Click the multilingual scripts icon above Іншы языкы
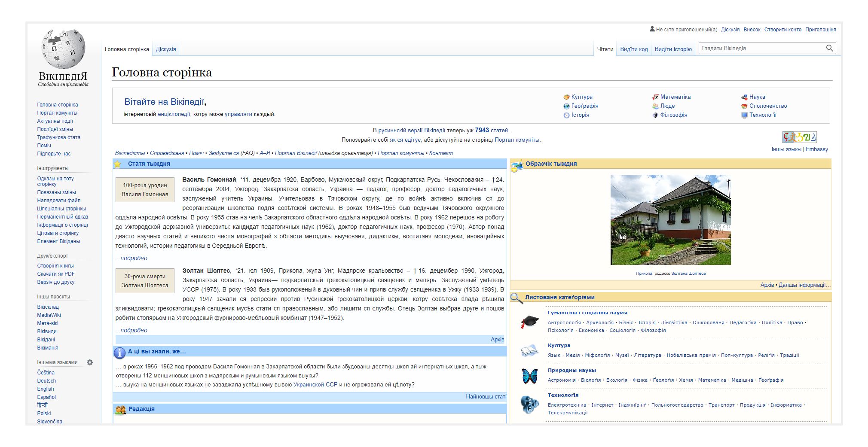Viewport: 868px width, 447px height. (799, 137)
